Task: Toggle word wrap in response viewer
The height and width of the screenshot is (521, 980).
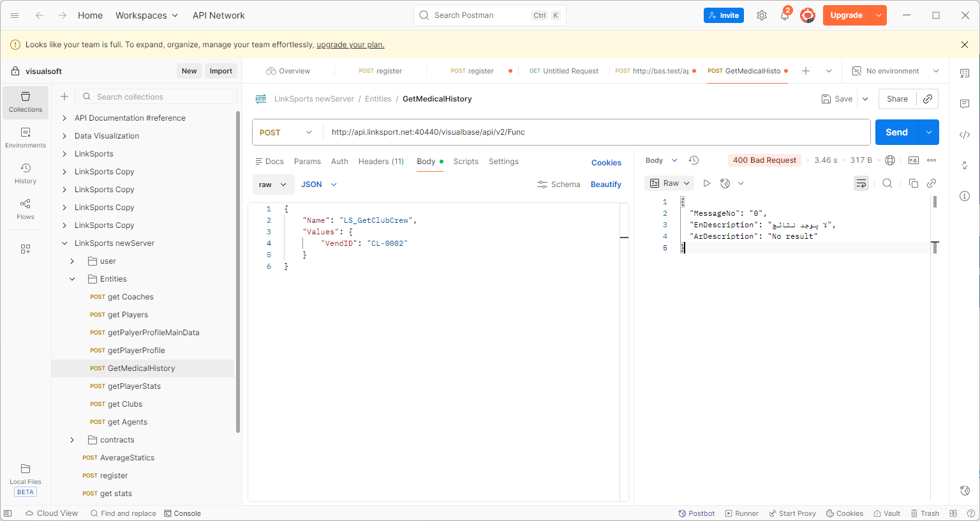Action: point(861,183)
